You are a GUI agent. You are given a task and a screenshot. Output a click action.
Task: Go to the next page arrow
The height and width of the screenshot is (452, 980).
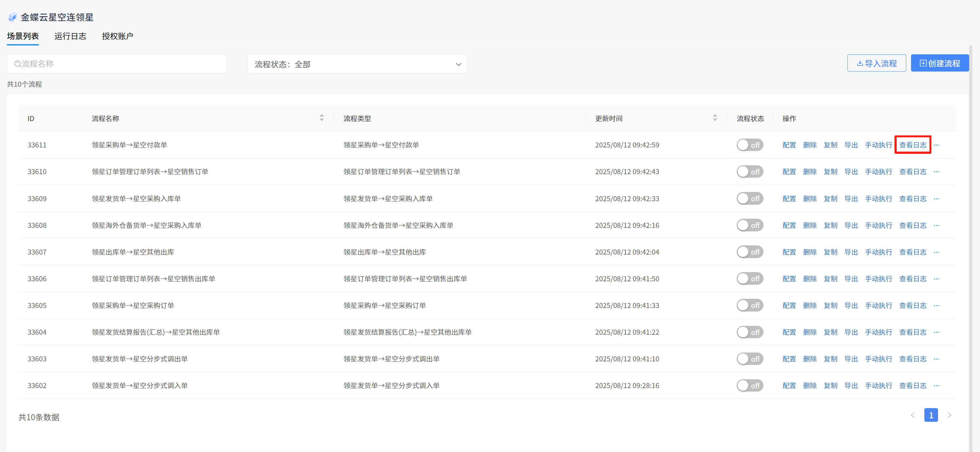[x=949, y=415]
